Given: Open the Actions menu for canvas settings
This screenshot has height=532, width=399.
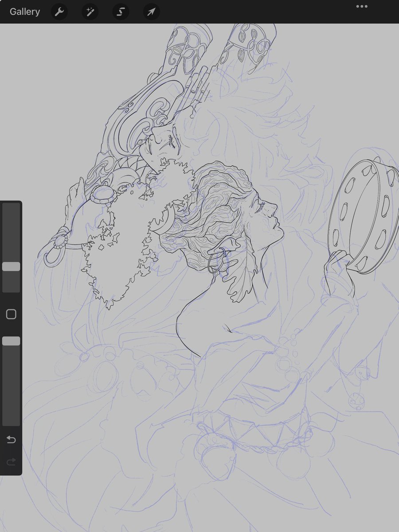Looking at the screenshot, I should click(59, 12).
